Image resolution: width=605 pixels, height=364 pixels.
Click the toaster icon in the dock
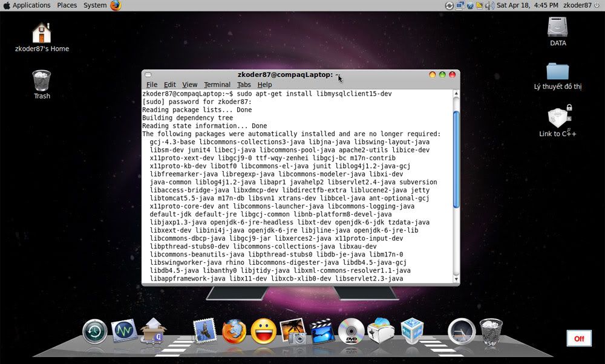(381, 331)
